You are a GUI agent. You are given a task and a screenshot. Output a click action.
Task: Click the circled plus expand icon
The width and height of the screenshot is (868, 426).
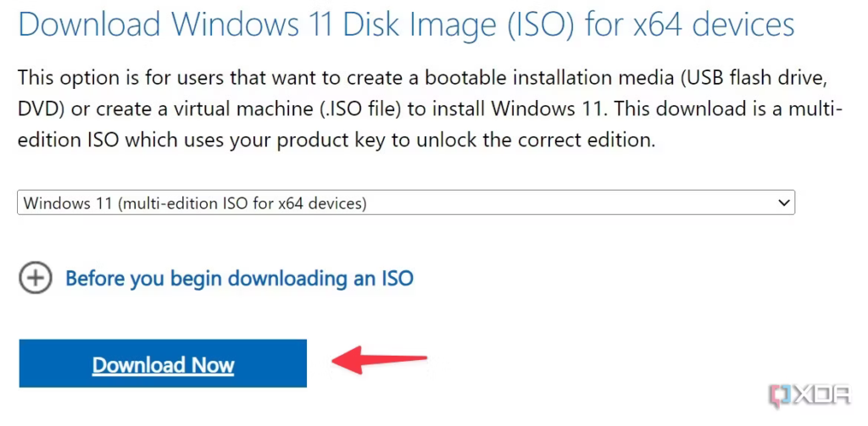36,278
